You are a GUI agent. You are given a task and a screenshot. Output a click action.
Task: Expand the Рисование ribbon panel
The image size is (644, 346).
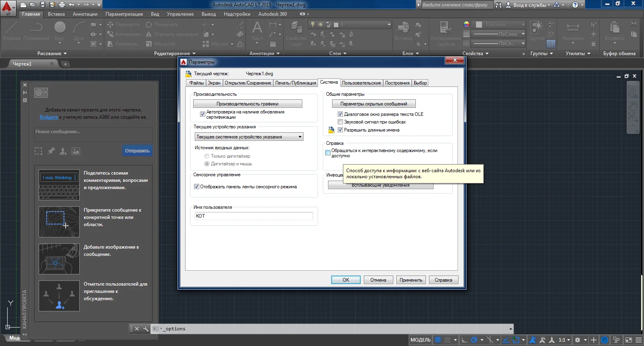coord(52,54)
